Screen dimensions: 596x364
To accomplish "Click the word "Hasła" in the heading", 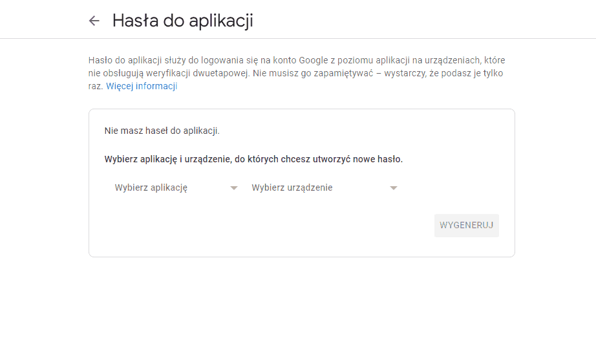I will [x=134, y=21].
